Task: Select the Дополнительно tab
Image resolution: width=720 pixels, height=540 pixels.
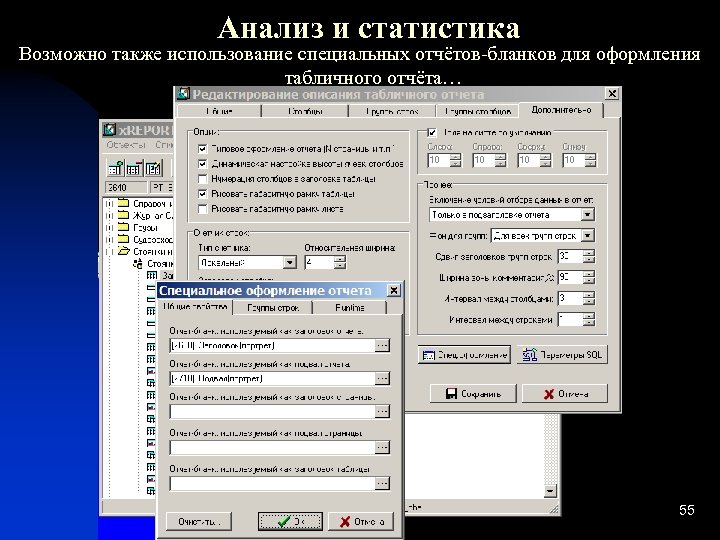Action: (561, 110)
